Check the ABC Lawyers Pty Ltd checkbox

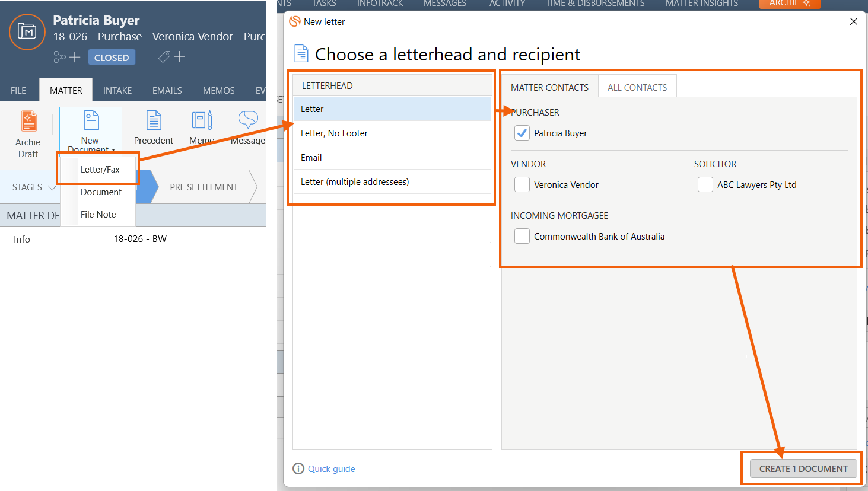tap(705, 185)
